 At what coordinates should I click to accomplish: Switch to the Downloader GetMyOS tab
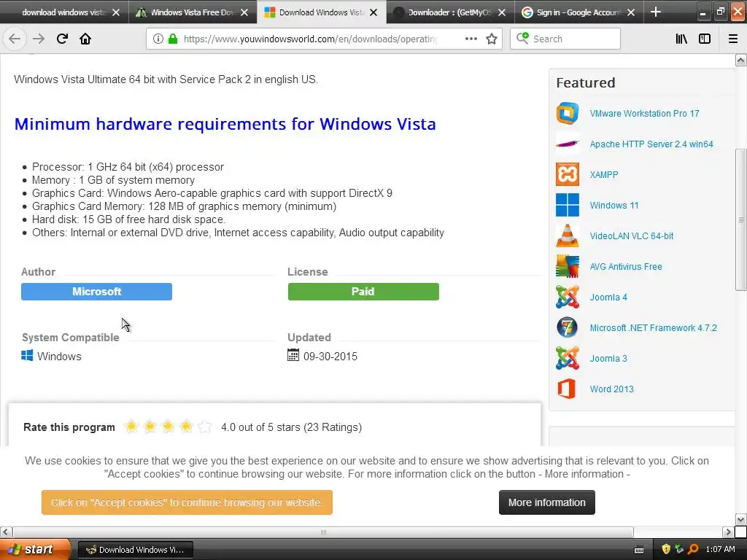(x=449, y=12)
